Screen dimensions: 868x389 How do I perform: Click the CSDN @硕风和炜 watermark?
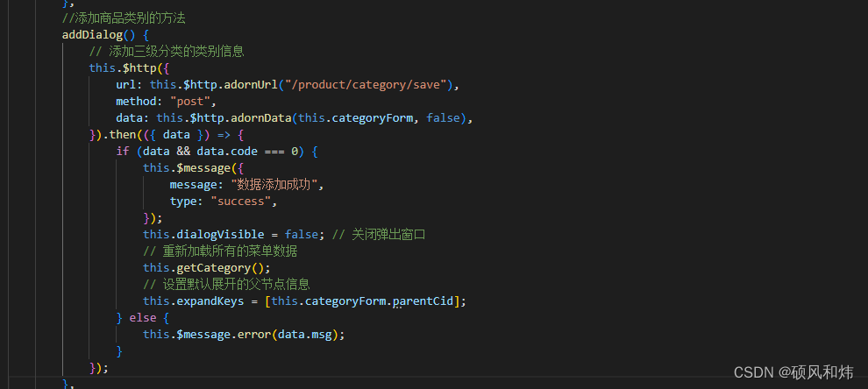793,372
